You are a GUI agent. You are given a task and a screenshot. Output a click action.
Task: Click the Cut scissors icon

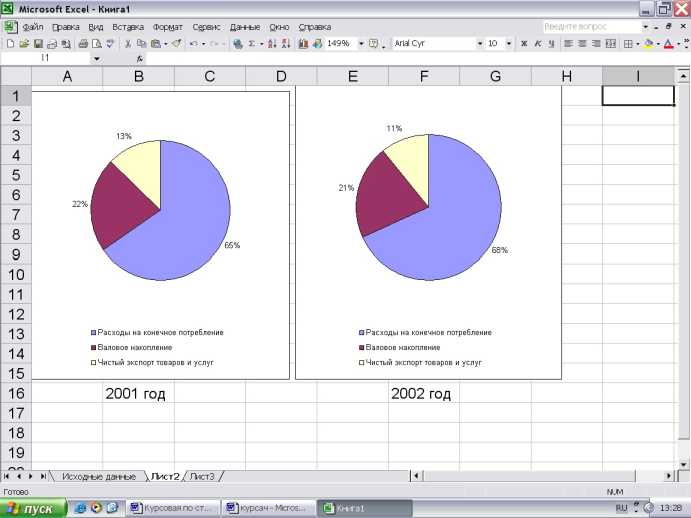(x=128, y=44)
